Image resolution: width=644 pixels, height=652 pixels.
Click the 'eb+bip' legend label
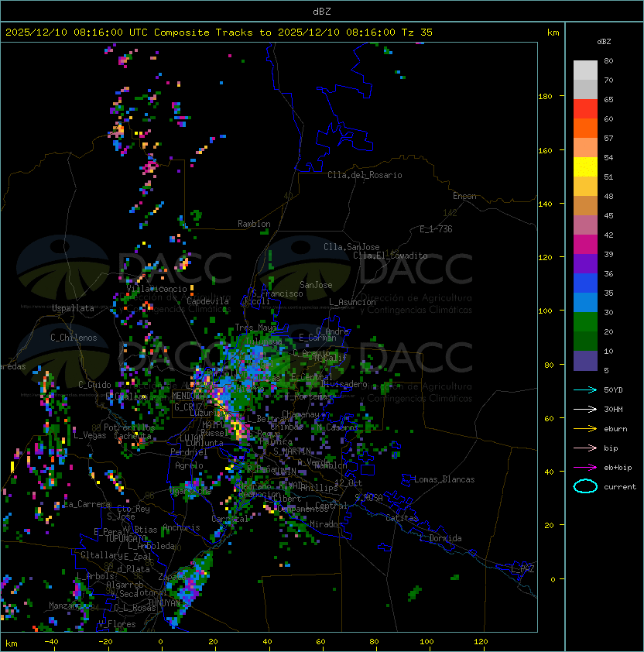click(x=618, y=468)
